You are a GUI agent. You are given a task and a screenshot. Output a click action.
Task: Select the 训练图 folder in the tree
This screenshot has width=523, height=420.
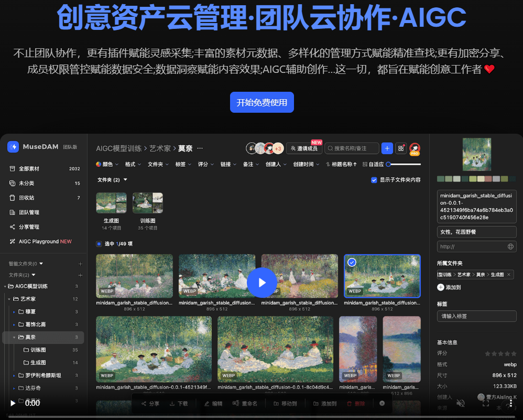click(x=38, y=350)
